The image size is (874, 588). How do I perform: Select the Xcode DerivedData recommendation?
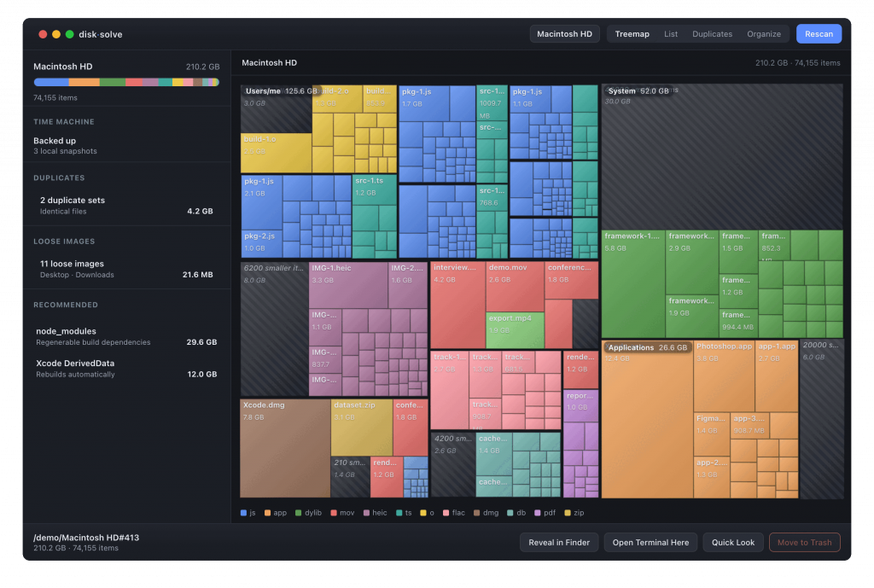126,369
